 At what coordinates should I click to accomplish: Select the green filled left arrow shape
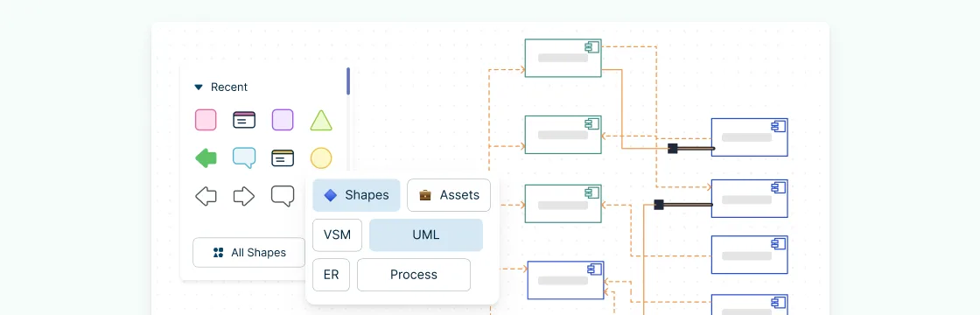point(206,158)
